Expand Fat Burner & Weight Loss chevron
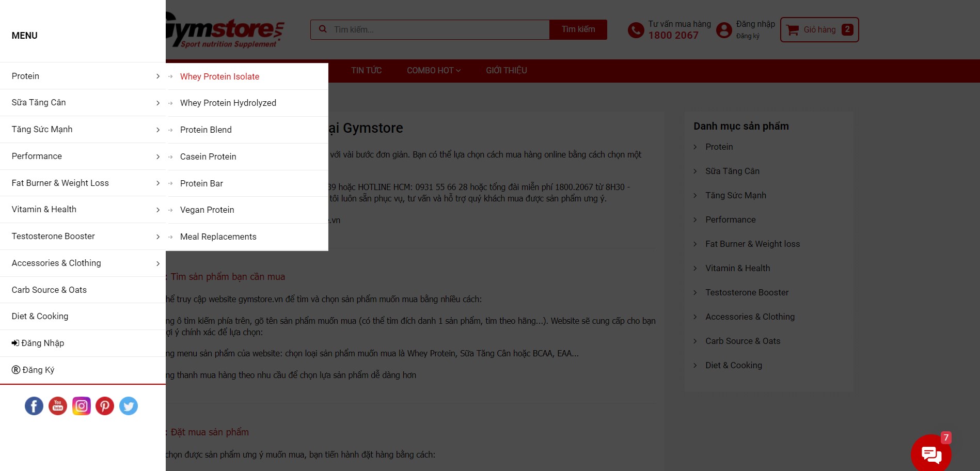 point(158,183)
